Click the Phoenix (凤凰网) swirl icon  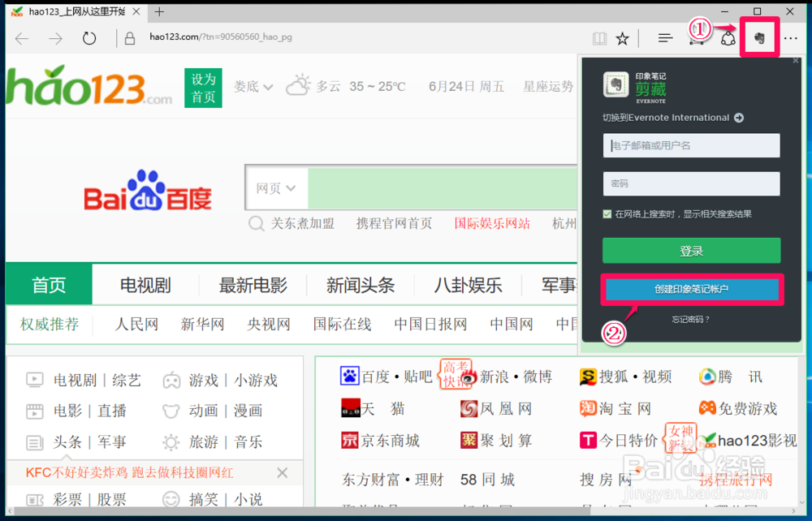pos(469,409)
